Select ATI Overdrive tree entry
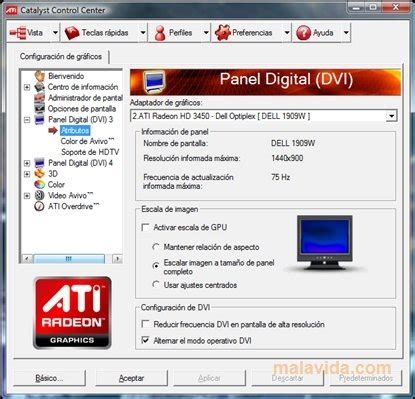The image size is (415, 399). [x=73, y=206]
